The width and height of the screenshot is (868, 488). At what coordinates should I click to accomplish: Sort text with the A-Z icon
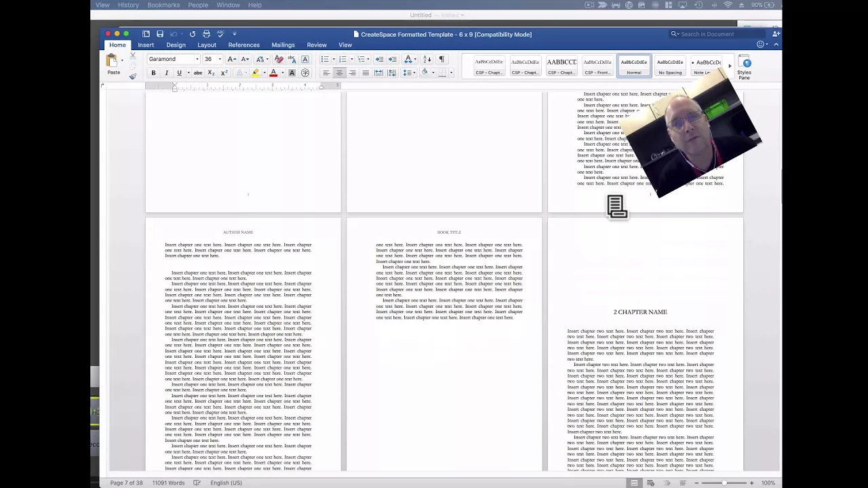(x=427, y=59)
